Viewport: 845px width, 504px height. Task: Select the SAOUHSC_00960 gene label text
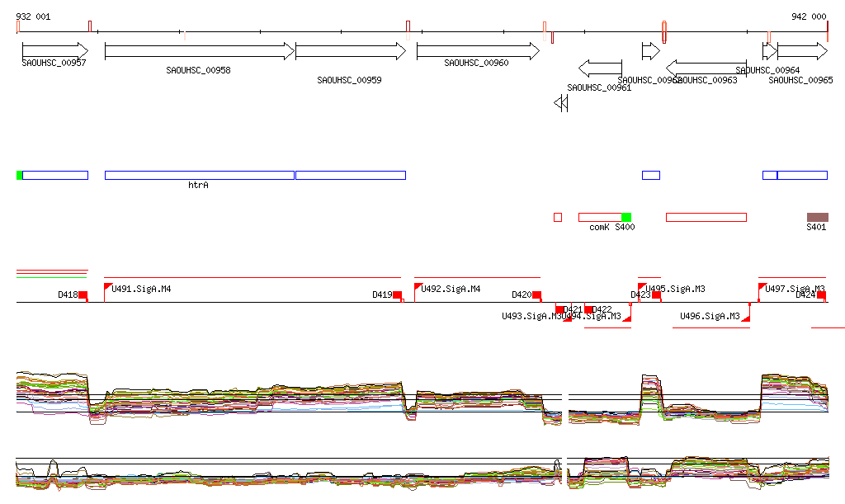coord(476,63)
